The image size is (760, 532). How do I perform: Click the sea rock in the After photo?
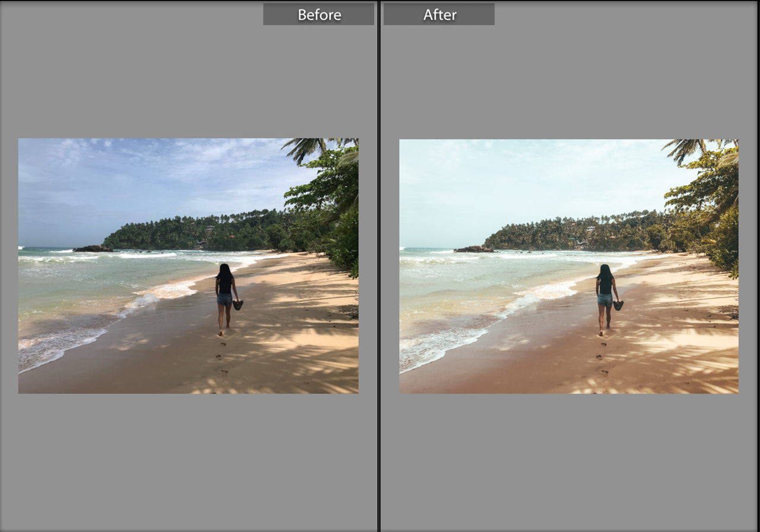473,249
